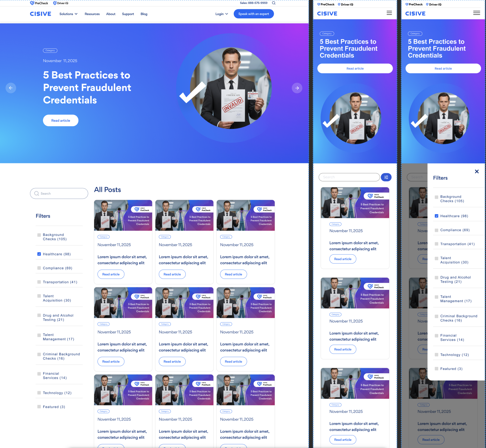Open the Resources nav item
Screen dimensions: 486x448
(x=92, y=14)
